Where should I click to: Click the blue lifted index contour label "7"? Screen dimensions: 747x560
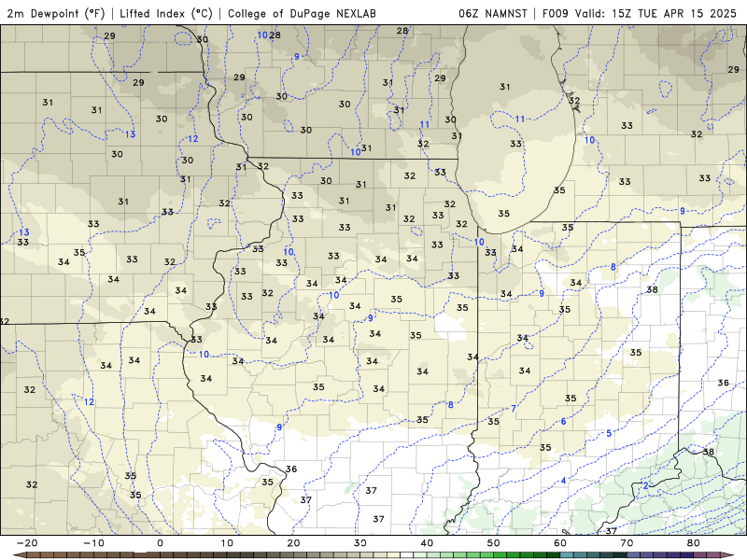pos(514,408)
